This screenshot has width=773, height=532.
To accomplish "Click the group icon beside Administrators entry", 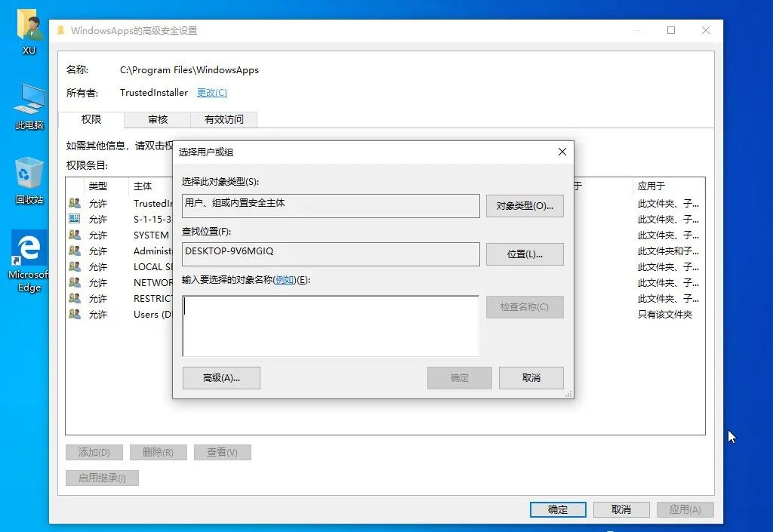I will point(75,251).
